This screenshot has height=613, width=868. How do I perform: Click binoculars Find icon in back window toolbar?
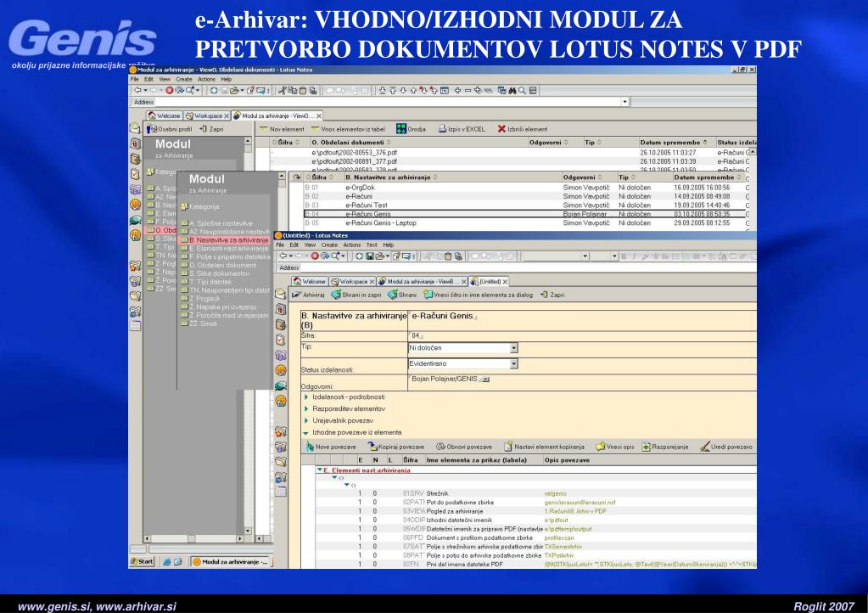[x=512, y=90]
